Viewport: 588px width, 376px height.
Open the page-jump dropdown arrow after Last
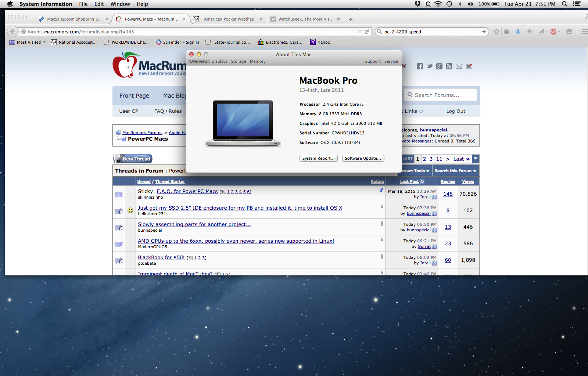pos(476,159)
